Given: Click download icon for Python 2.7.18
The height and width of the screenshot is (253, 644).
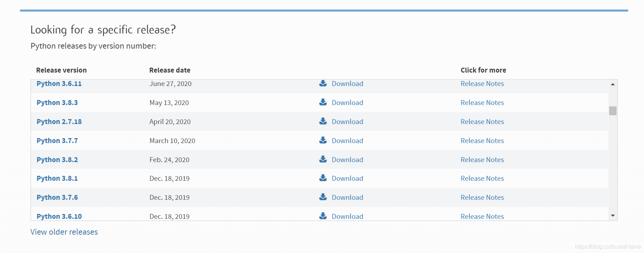Looking at the screenshot, I should point(323,121).
